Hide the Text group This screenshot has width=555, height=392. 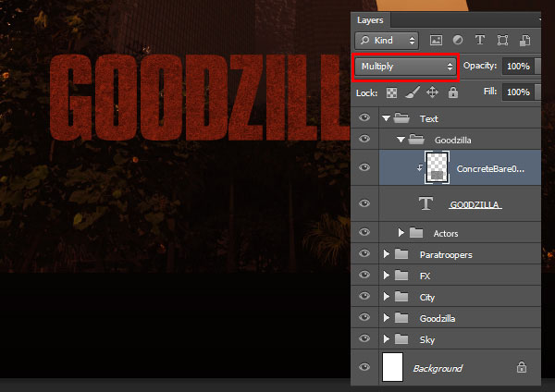coord(364,117)
